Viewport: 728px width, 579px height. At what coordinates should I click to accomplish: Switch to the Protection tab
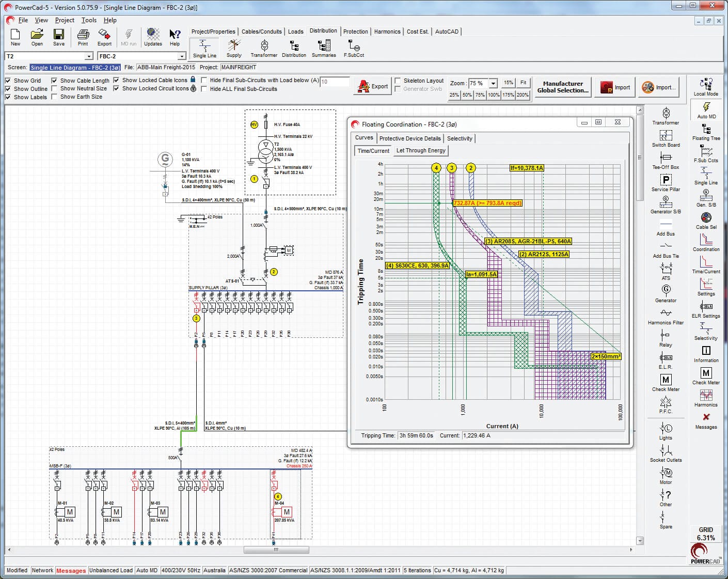355,32
